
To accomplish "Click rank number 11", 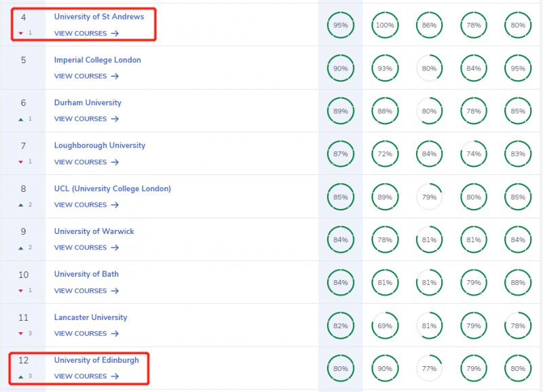I will [23, 317].
